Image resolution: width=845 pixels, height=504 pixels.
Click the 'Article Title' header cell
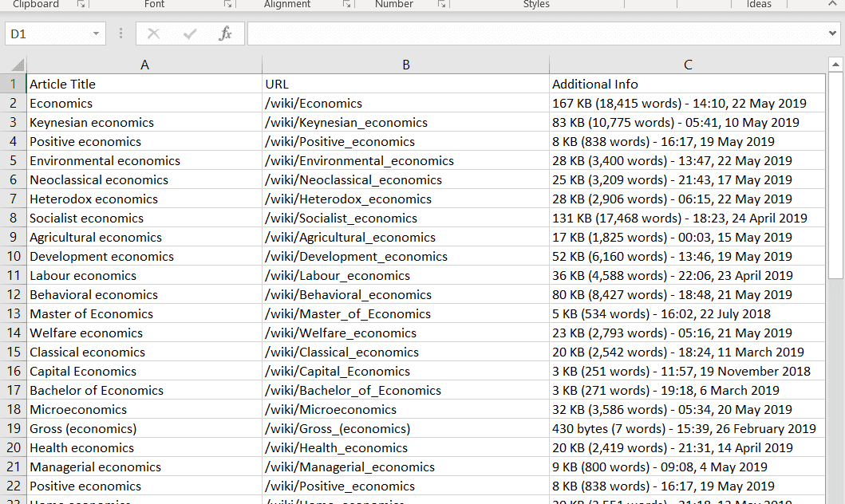(144, 84)
